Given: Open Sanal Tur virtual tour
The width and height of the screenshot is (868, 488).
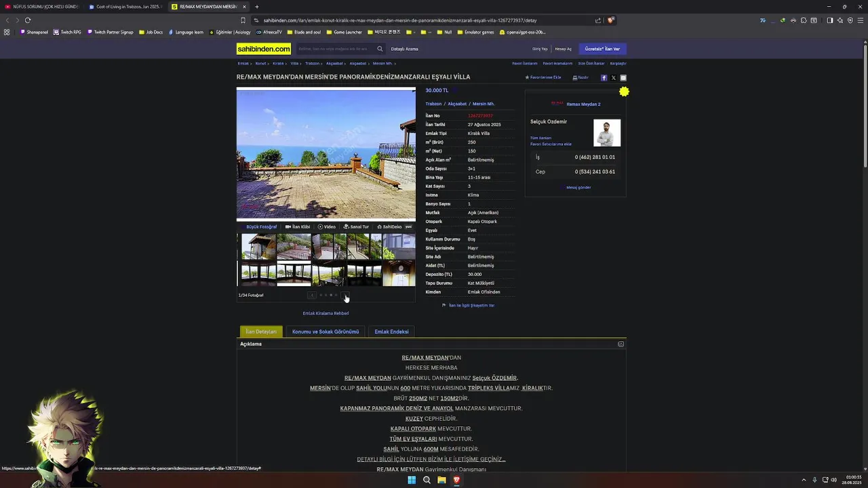Looking at the screenshot, I should [x=356, y=227].
